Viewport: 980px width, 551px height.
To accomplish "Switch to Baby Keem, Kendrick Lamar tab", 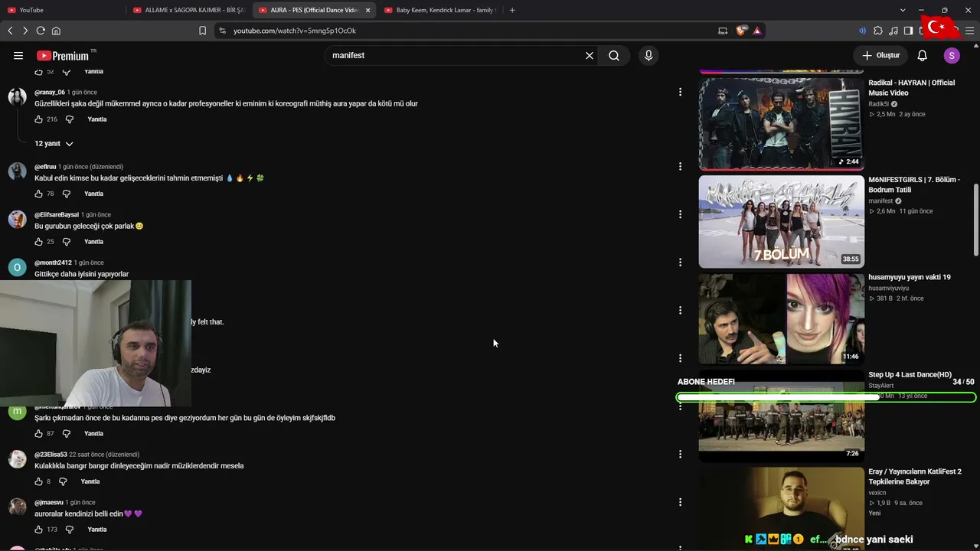I will (x=439, y=10).
